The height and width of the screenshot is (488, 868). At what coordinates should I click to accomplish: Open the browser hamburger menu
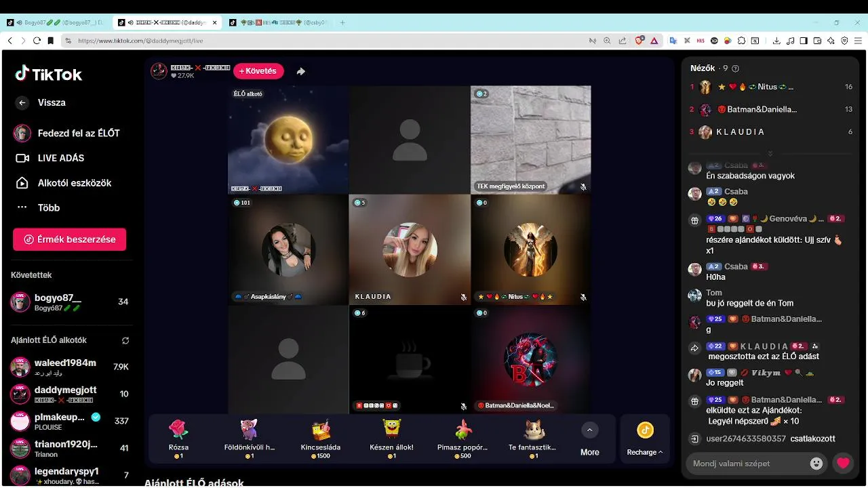click(858, 41)
